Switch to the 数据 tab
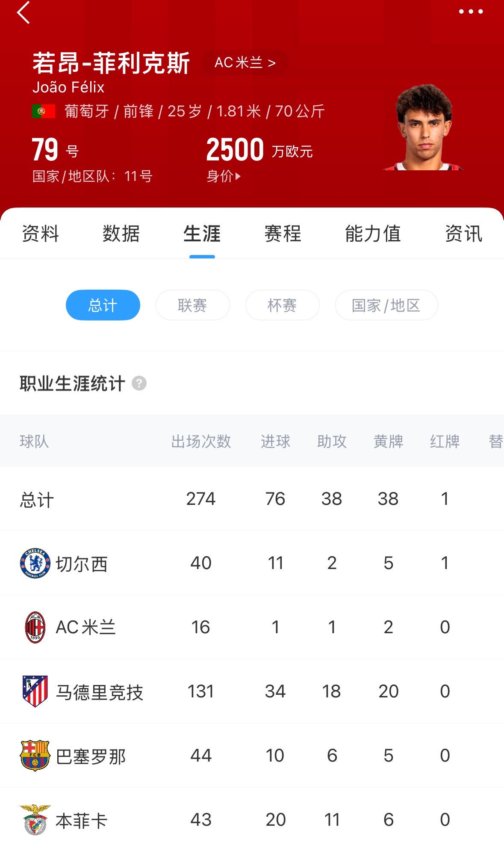 point(121,234)
